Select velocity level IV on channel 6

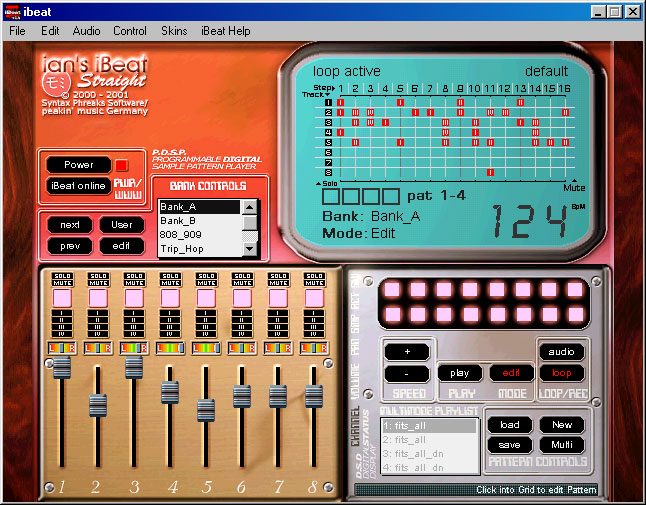click(242, 334)
